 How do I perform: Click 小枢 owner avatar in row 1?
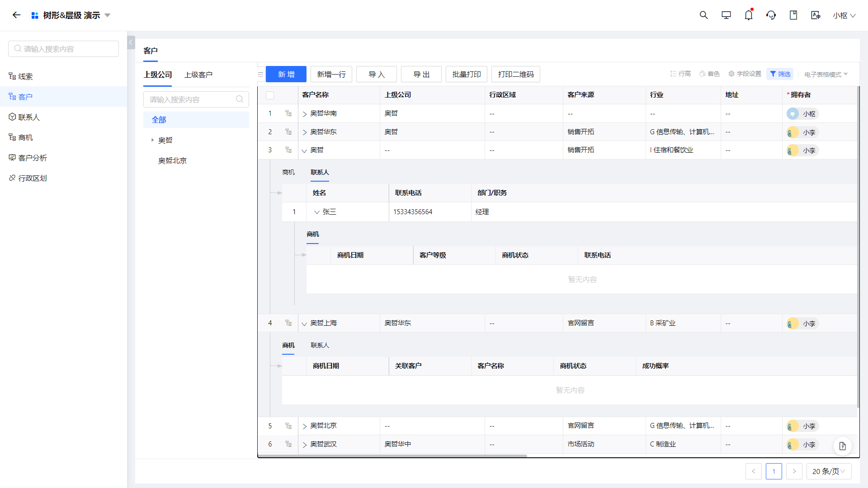click(x=793, y=114)
